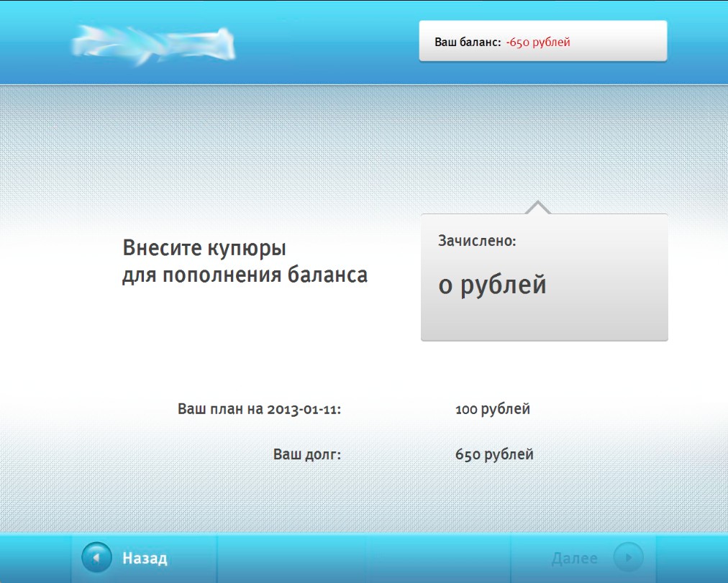This screenshot has width=728, height=583.
Task: Click the 650 рублей debt value
Action: click(494, 454)
